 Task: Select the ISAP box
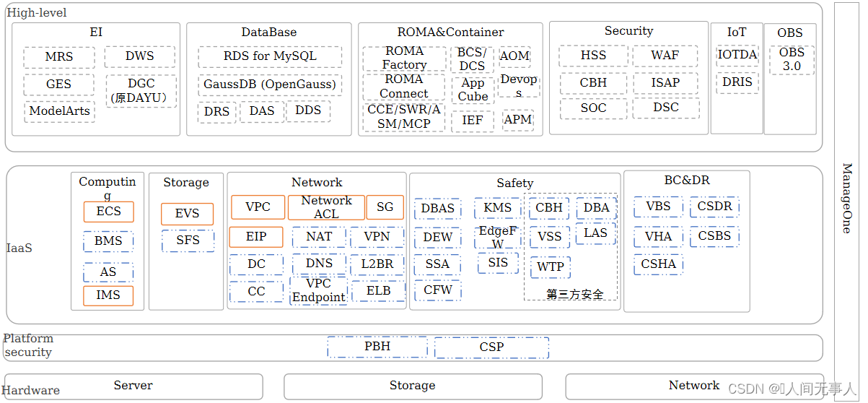665,83
